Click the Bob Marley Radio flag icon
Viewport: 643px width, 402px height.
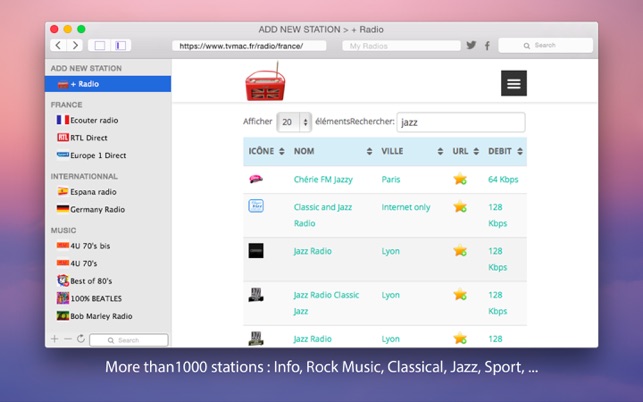tap(63, 315)
